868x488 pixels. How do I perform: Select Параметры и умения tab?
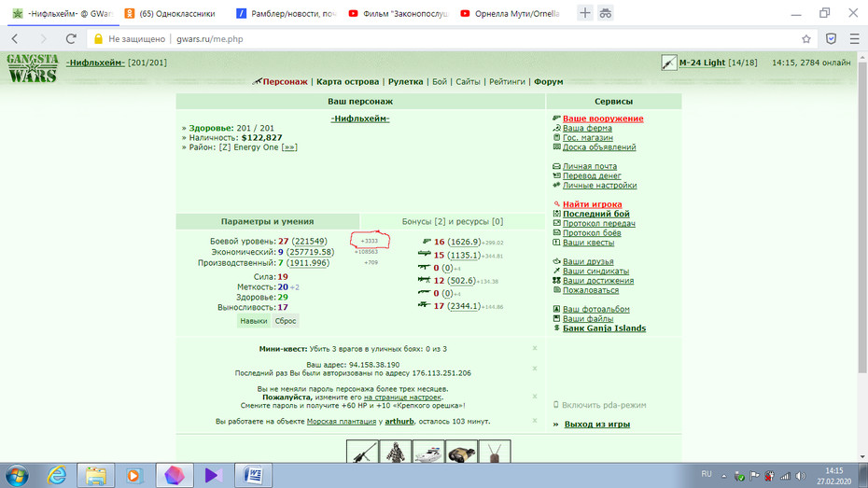pos(267,221)
